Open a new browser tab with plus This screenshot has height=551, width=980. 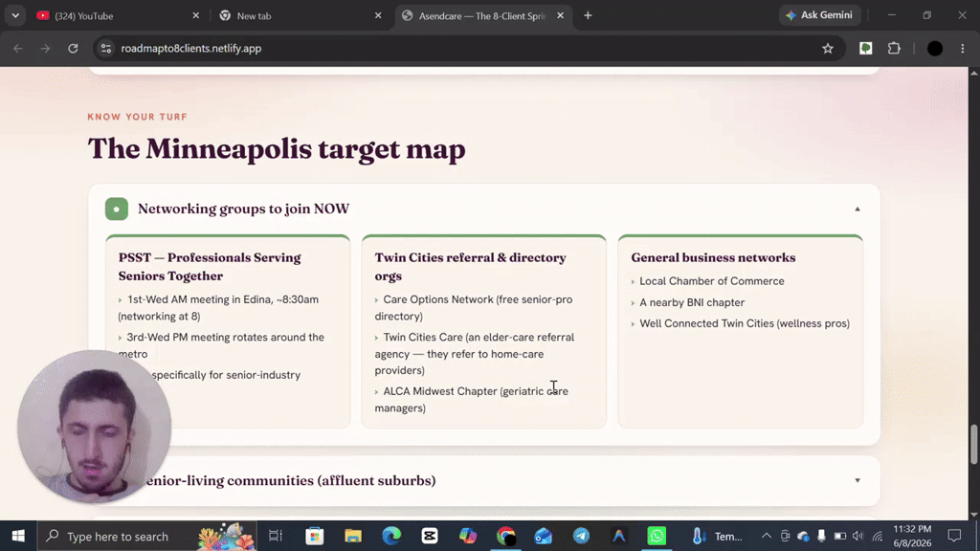click(588, 15)
